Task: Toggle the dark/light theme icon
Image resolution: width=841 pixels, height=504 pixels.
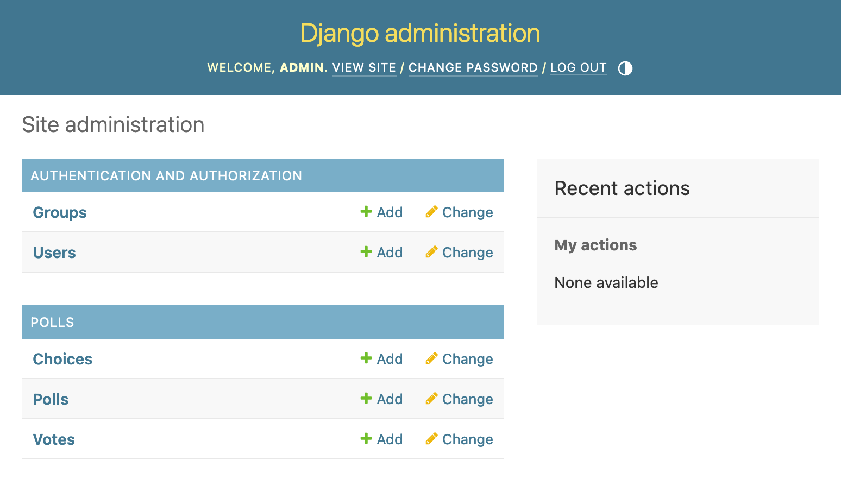Action: [x=625, y=68]
